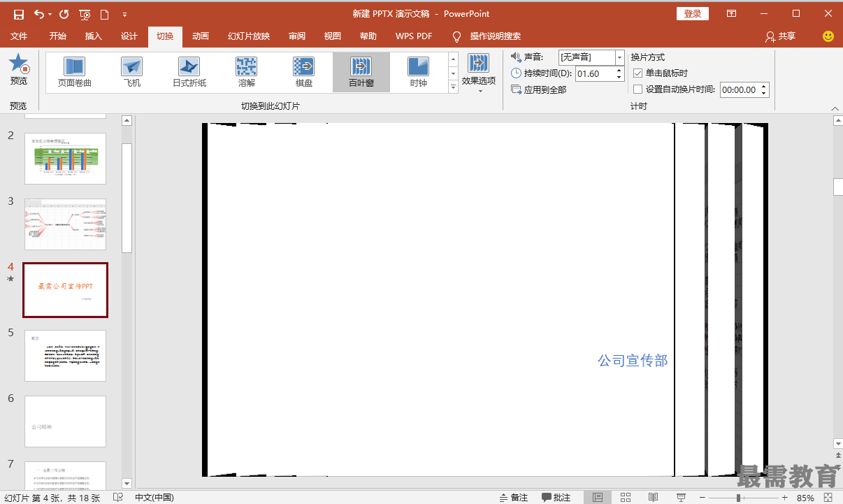This screenshot has height=504, width=843.
Task: Click the 共享 share button
Action: pyautogui.click(x=780, y=36)
